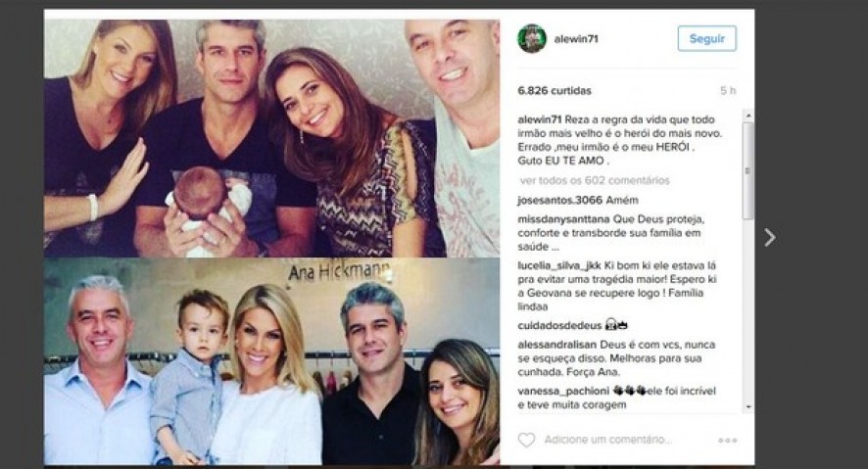Open the alewin71 username header link
Screen dimensions: 868x469
pos(576,39)
